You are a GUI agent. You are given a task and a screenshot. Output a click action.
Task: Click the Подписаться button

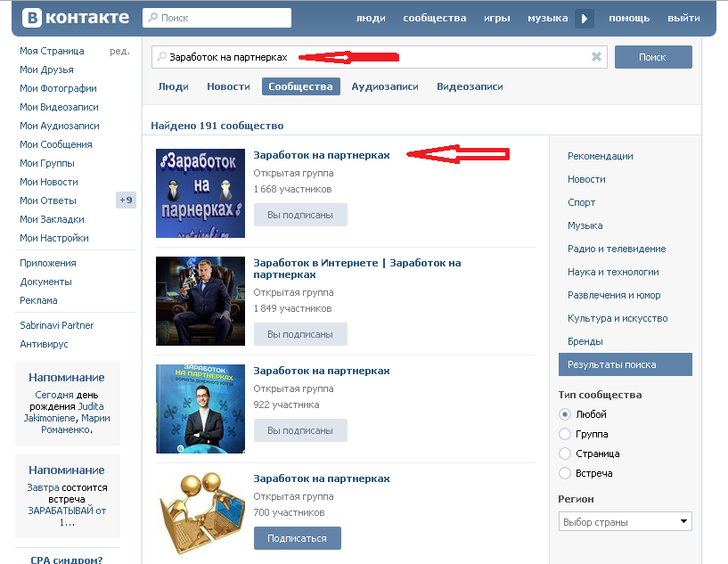297,538
